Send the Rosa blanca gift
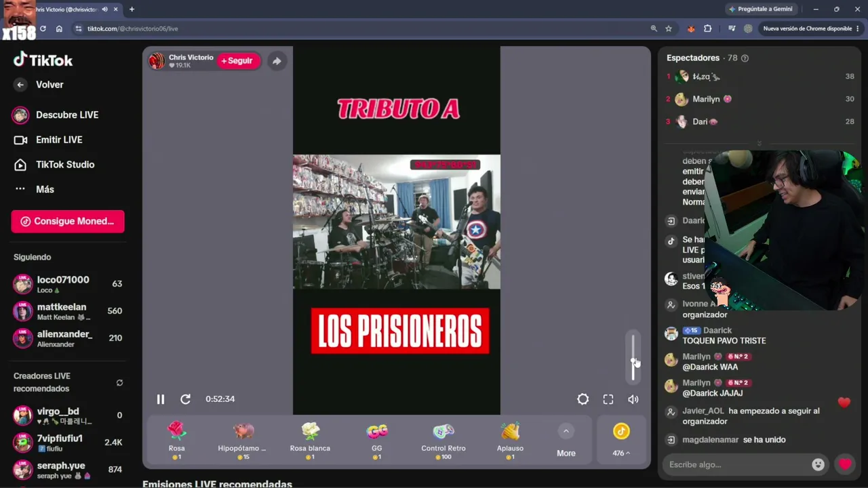The width and height of the screenshot is (868, 488). (x=310, y=441)
